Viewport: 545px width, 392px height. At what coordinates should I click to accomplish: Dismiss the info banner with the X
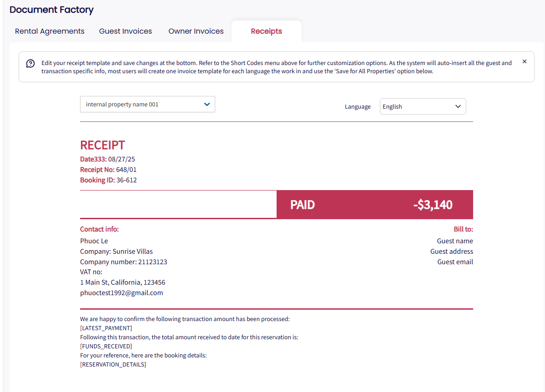click(525, 61)
